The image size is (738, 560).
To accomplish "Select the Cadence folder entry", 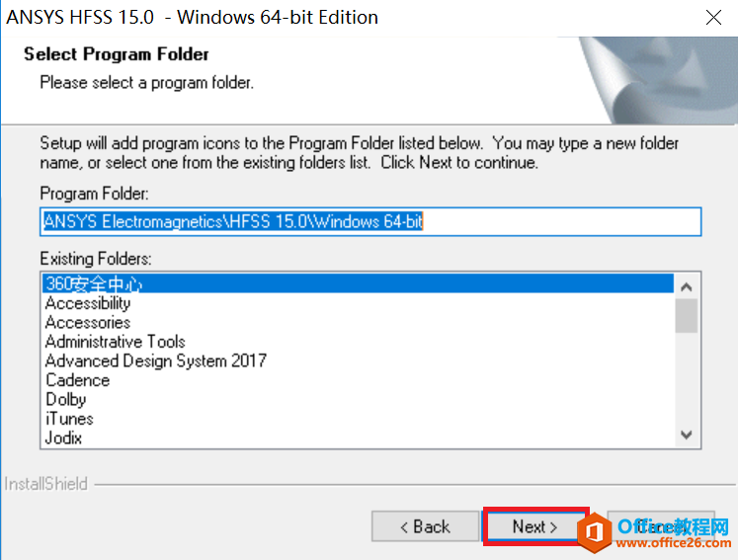I will coord(77,380).
